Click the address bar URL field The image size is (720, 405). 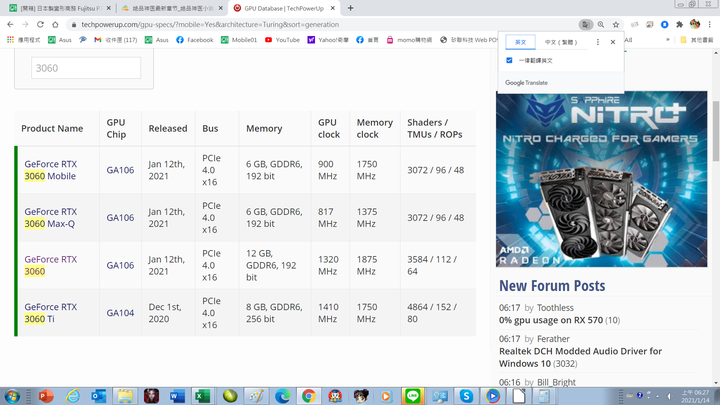(321, 24)
